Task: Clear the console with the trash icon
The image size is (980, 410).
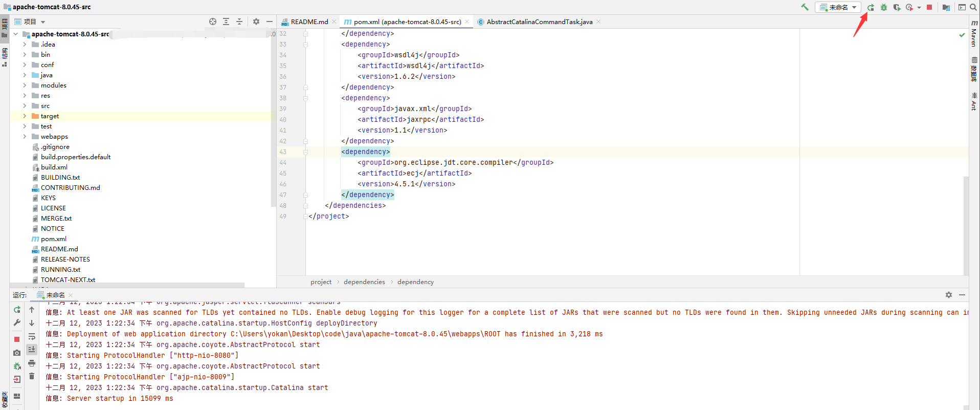Action: (x=32, y=376)
